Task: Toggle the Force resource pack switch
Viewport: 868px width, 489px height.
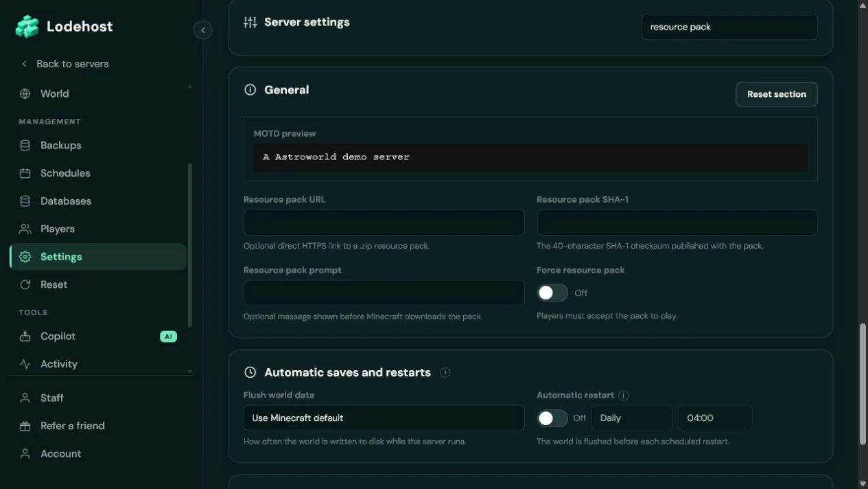Action: pyautogui.click(x=552, y=293)
